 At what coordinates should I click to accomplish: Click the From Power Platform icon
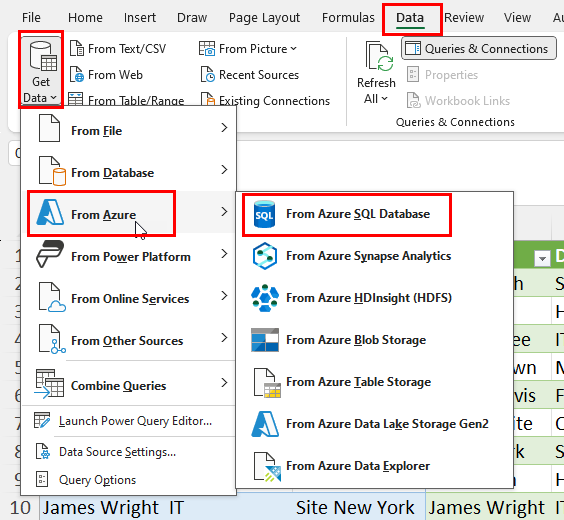click(x=50, y=254)
